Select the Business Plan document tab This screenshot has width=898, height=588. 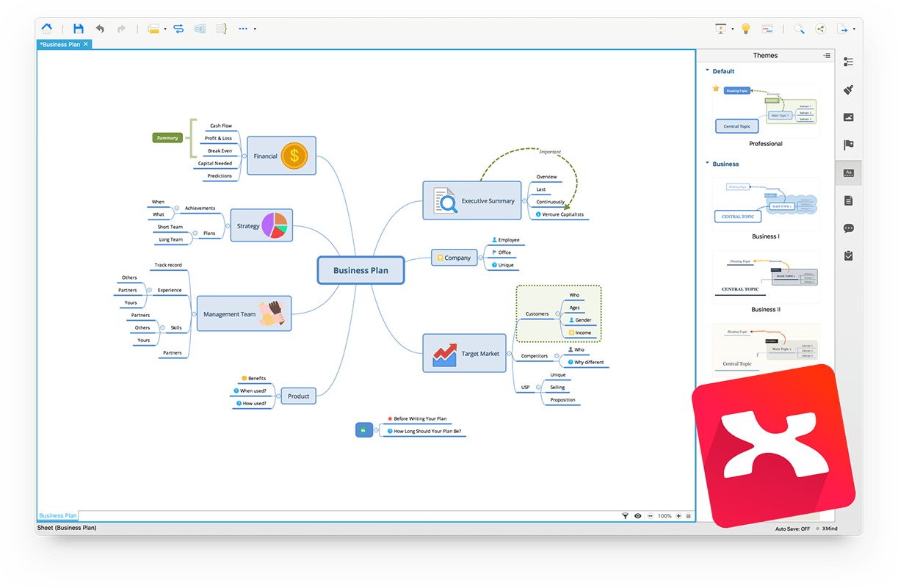(x=60, y=44)
